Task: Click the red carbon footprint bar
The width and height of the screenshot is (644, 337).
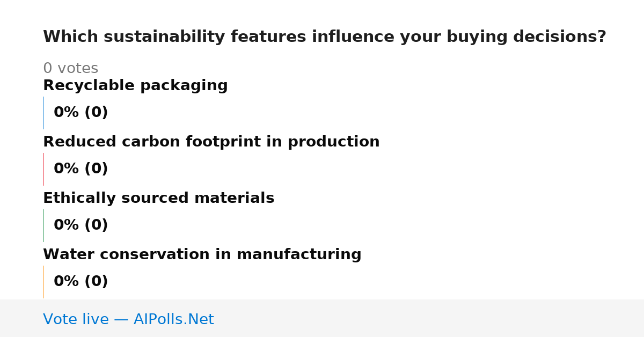Action: [x=43, y=169]
